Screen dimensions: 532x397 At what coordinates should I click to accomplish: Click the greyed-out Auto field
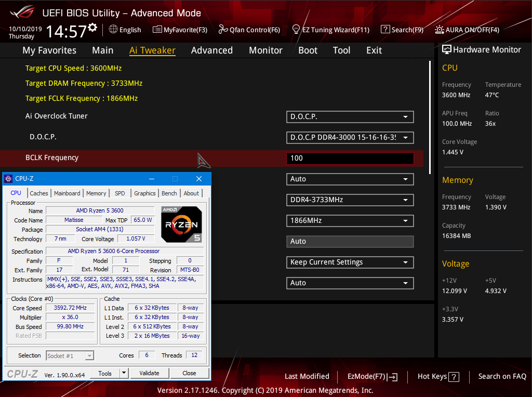[x=350, y=242]
